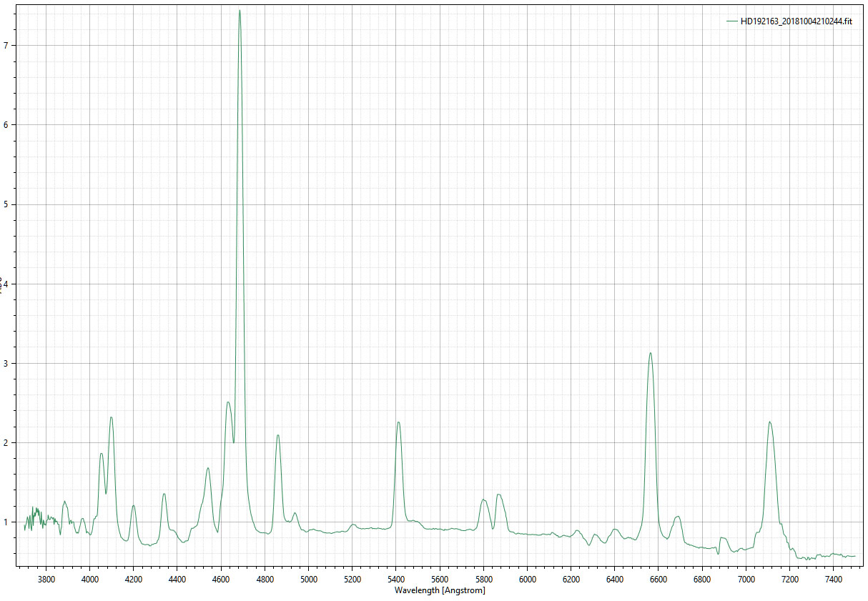The width and height of the screenshot is (868, 601).
Task: Select the peak top near 7110 Angstrom
Action: (x=769, y=422)
